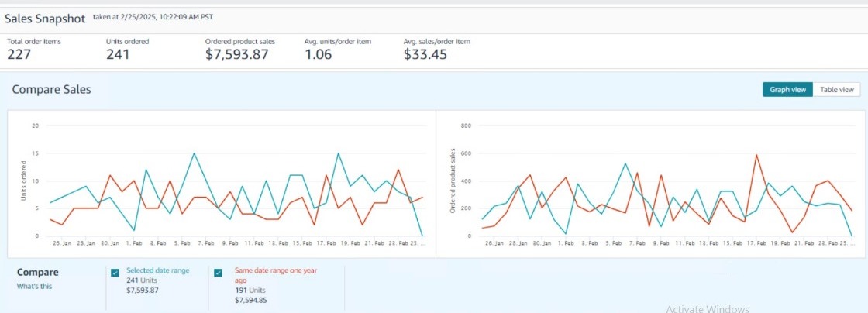Click the Compare Sales heading

pyautogui.click(x=51, y=90)
